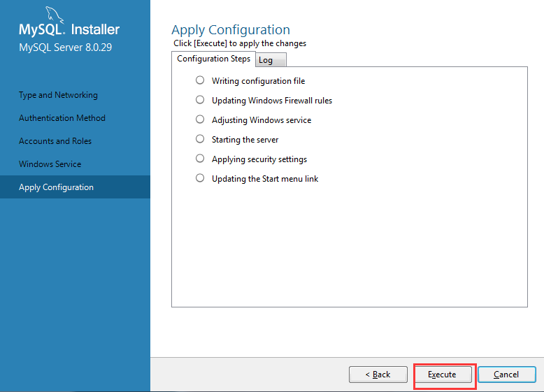Click the 'Updating the Start menu link' step text
The image size is (544, 392).
click(x=265, y=179)
